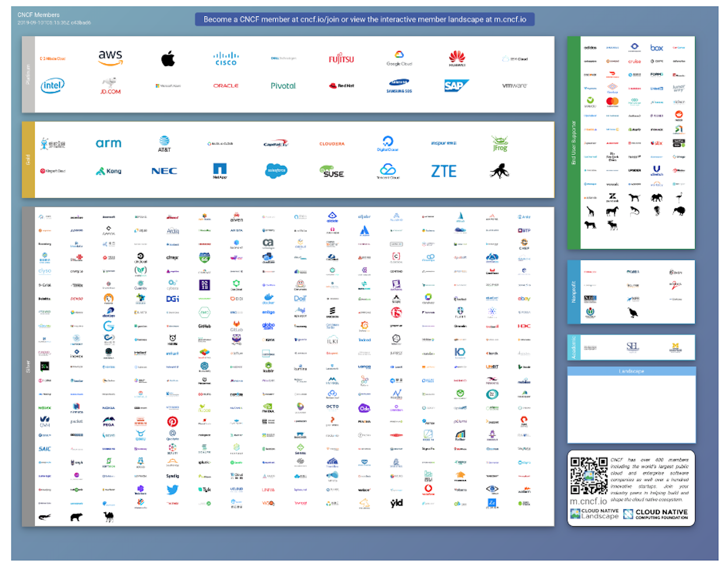
Task: Click the NetApp logo
Action: coord(220,171)
